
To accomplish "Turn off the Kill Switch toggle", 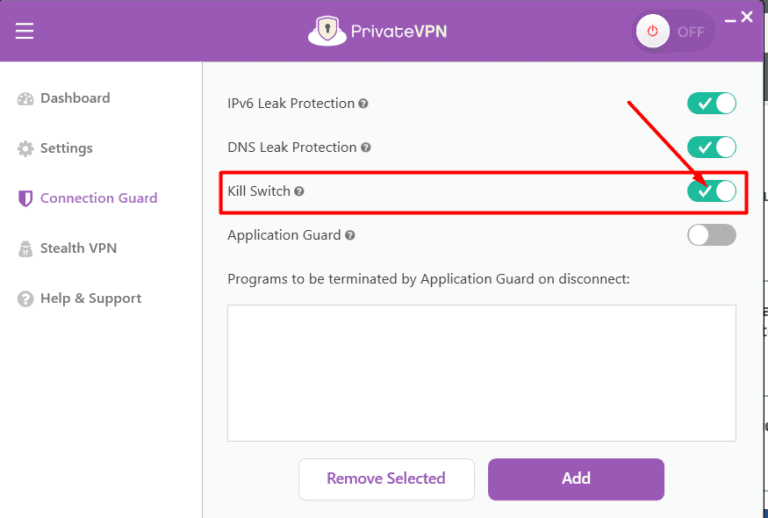I will (711, 191).
